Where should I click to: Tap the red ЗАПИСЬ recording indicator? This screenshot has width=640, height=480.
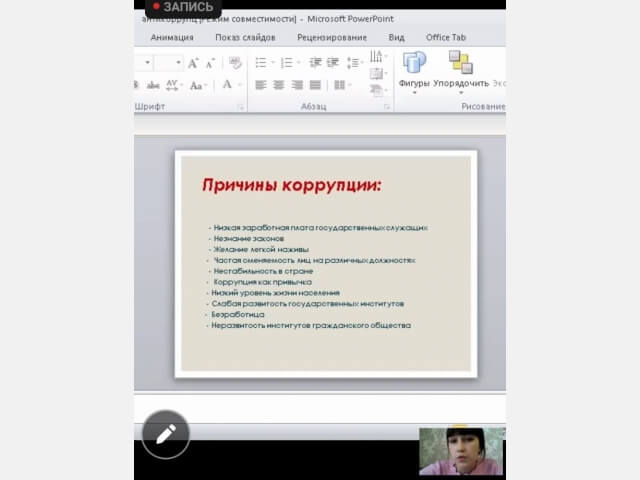183,7
